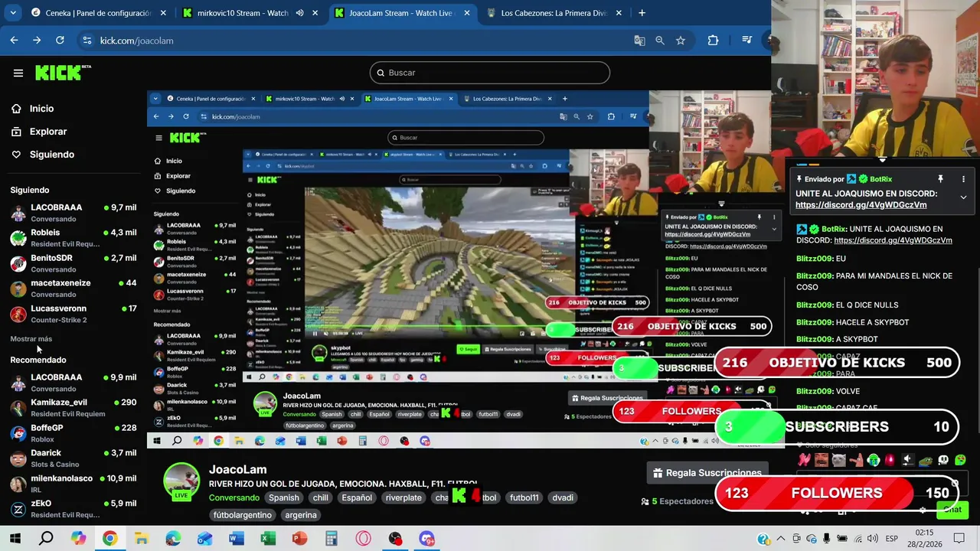Click the zoom magnifier icon in address bar
The image size is (980, 551).
(x=659, y=41)
